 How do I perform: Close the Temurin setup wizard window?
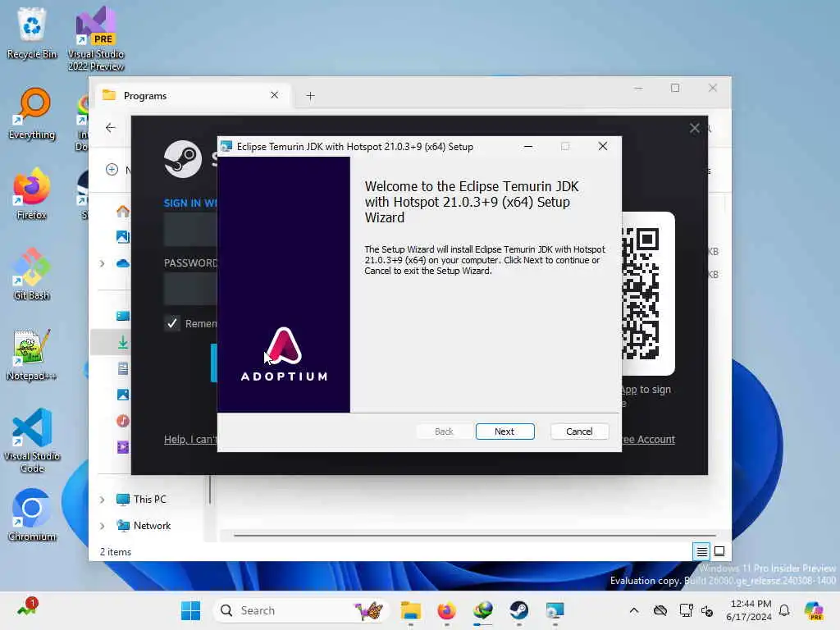[603, 146]
